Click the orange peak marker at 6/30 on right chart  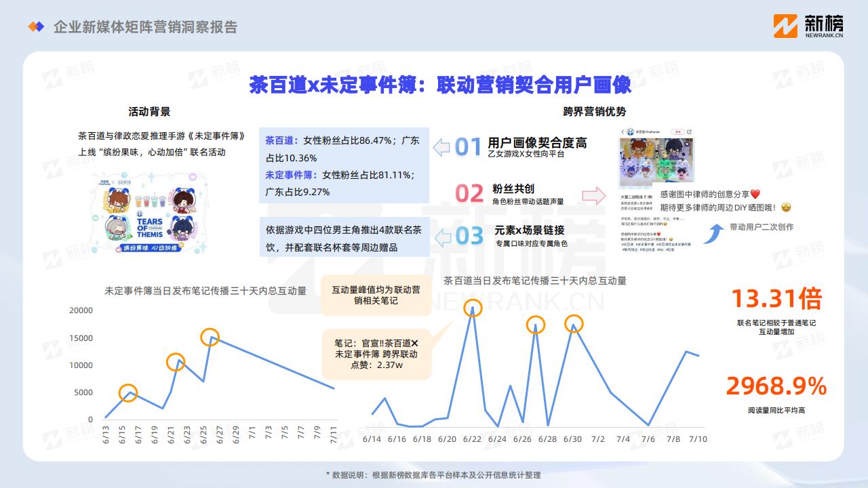(574, 324)
